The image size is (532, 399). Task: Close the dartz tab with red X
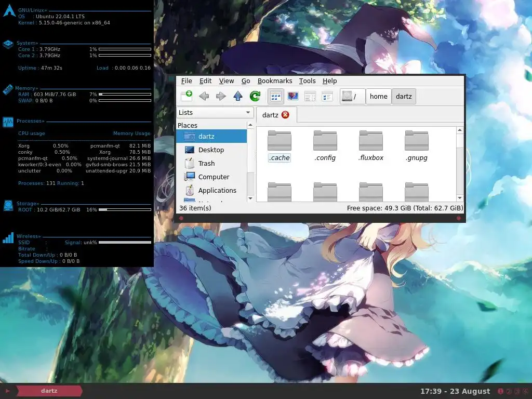click(285, 115)
